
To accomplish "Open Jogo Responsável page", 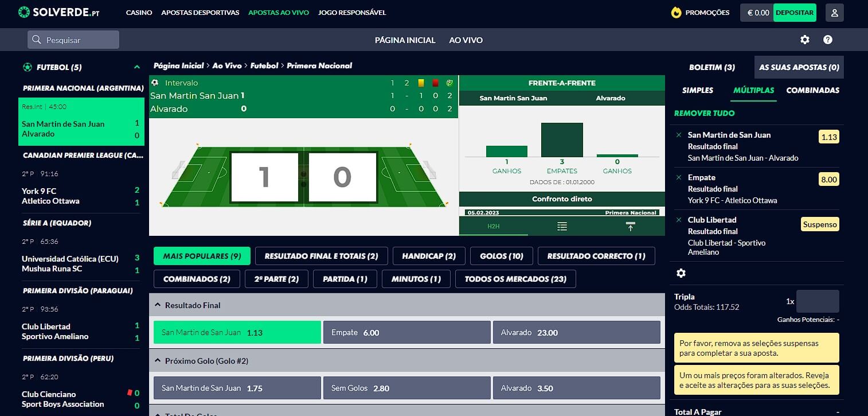I will pyautogui.click(x=352, y=13).
